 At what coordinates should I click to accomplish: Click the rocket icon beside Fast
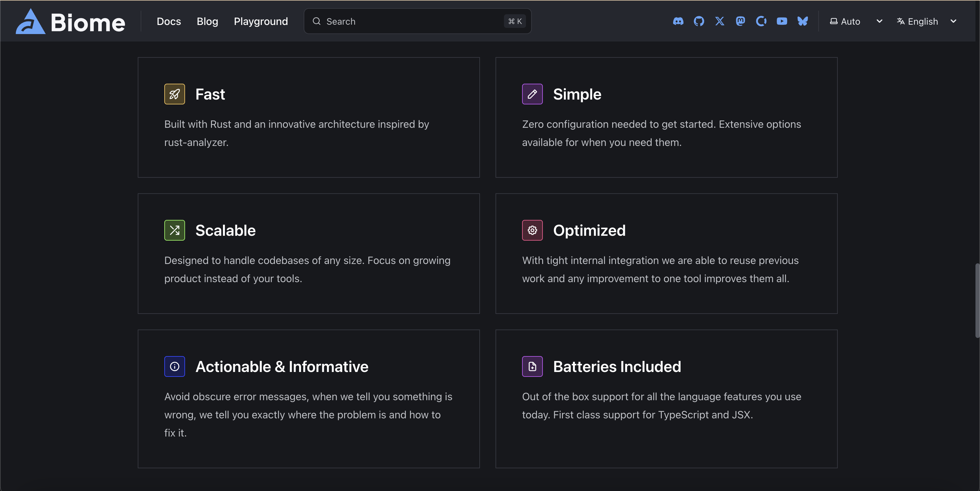(175, 94)
